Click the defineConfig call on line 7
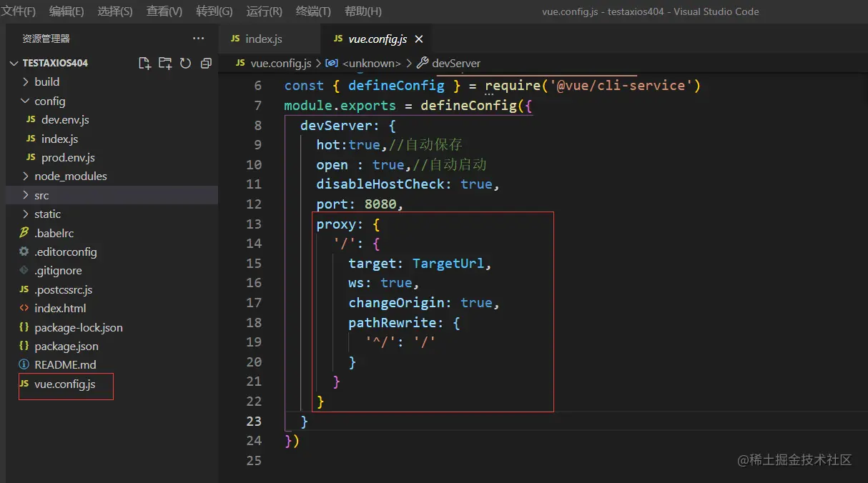This screenshot has width=868, height=483. (x=468, y=106)
